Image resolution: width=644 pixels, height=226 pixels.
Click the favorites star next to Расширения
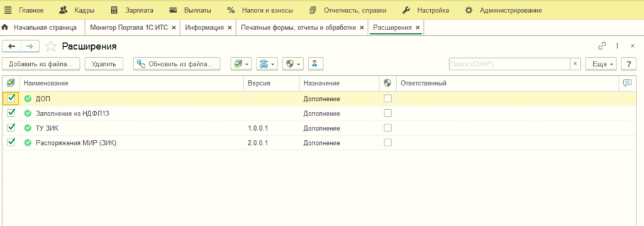pos(50,46)
